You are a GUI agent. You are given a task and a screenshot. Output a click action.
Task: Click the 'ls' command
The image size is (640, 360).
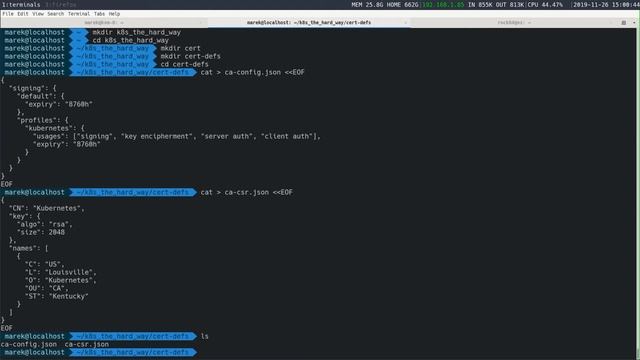(204, 336)
